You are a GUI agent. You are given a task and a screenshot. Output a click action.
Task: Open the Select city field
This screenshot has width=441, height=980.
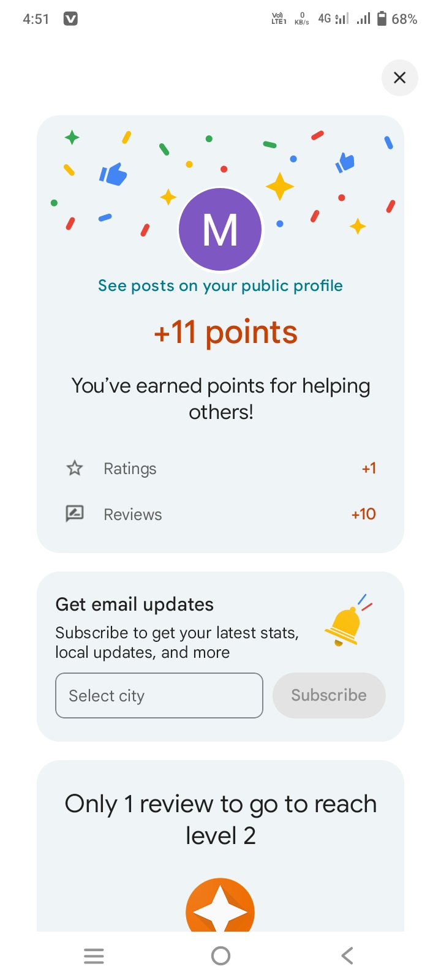pos(159,696)
